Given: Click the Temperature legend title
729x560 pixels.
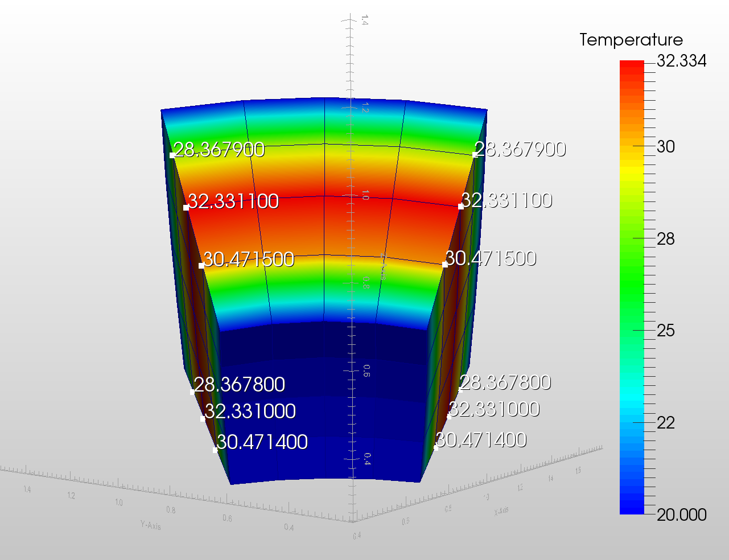Looking at the screenshot, I should 631,40.
